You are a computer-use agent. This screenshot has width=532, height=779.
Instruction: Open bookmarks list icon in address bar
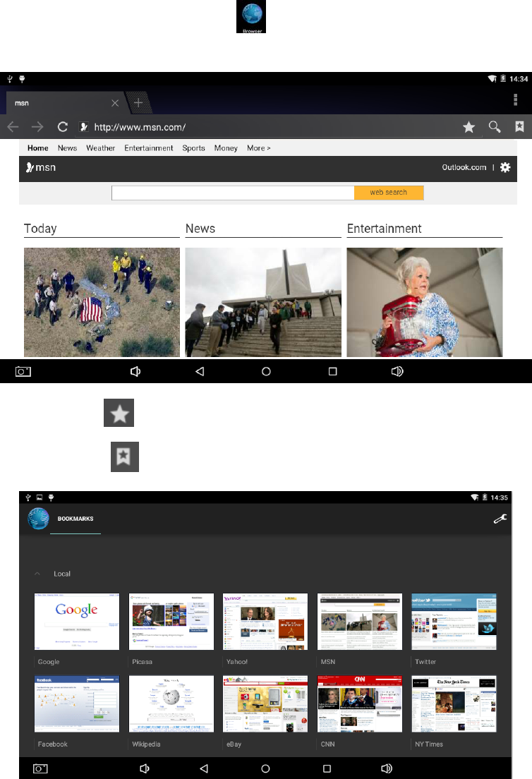(519, 127)
